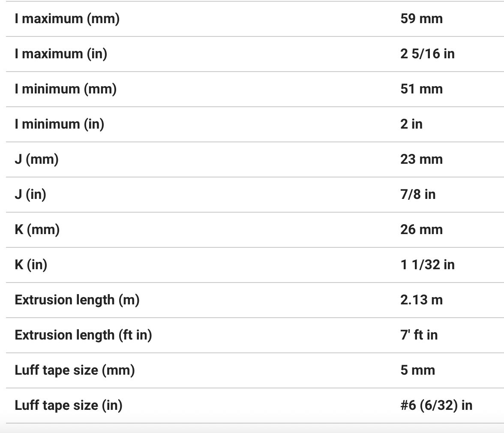Image resolution: width=504 pixels, height=433 pixels.
Task: Select the 51 mm value
Action: [421, 89]
